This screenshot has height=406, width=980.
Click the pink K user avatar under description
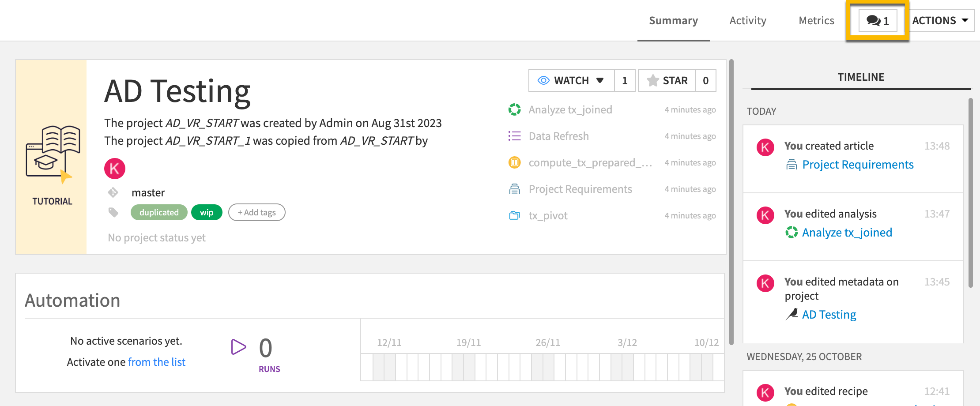[x=115, y=169]
